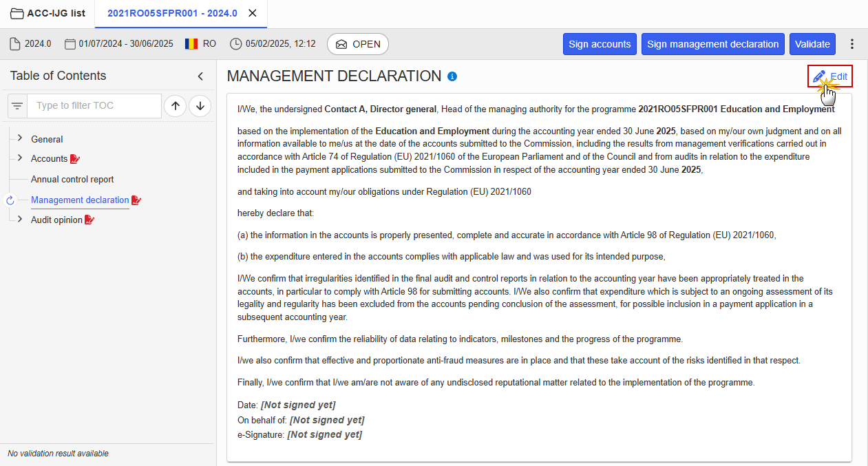Click the refresh icon beside Management declaration

(10, 200)
